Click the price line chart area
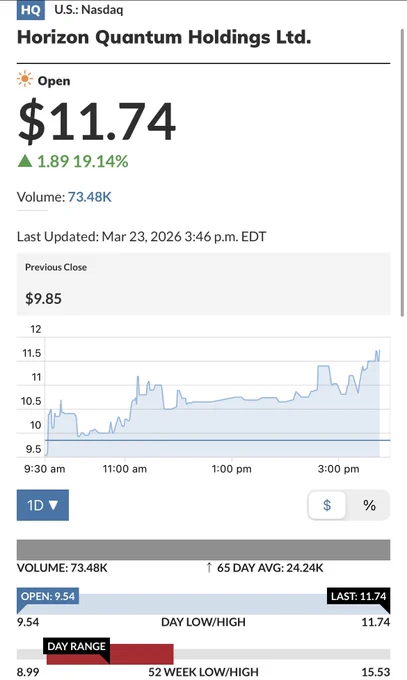Screen dimensions: 407x680 tap(217, 397)
